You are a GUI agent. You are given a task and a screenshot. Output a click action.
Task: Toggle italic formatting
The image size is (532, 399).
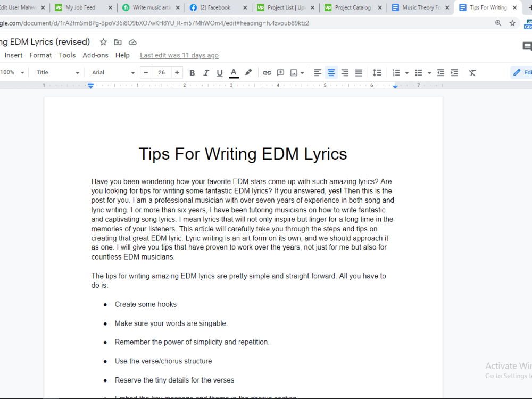coord(205,72)
